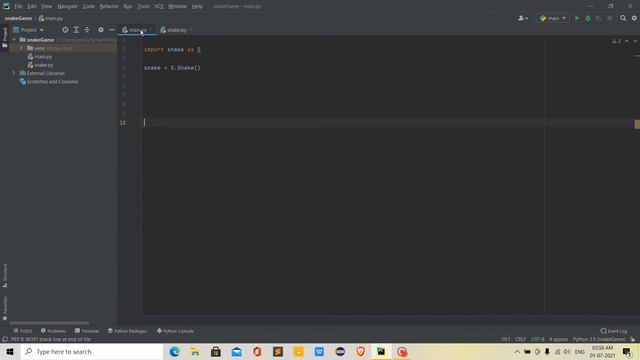Image resolution: width=640 pixels, height=360 pixels.
Task: Expand External Libraries node
Action: click(14, 73)
